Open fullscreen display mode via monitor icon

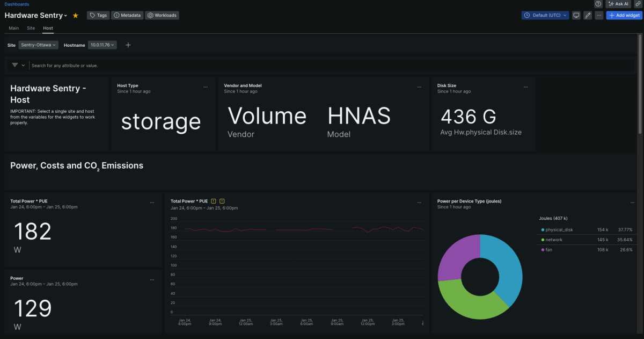coord(576,15)
